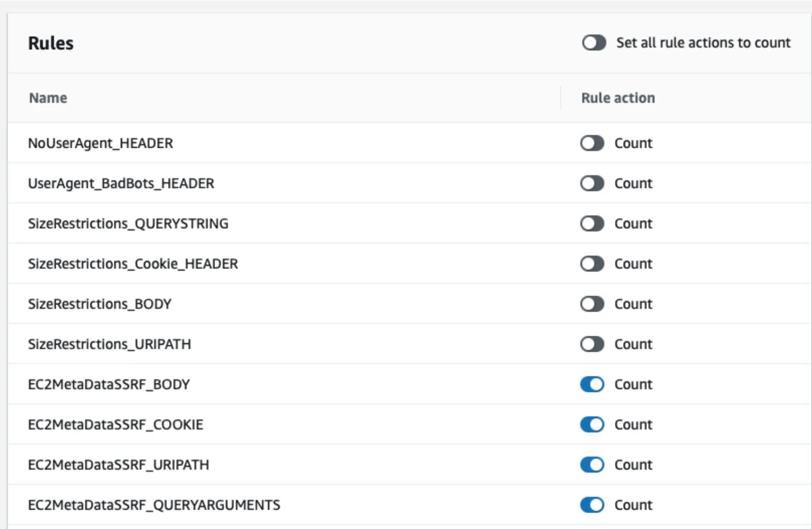The image size is (812, 529).
Task: Turn off Count for EC2MetaDataSSRF_COOKIE
Action: [591, 424]
